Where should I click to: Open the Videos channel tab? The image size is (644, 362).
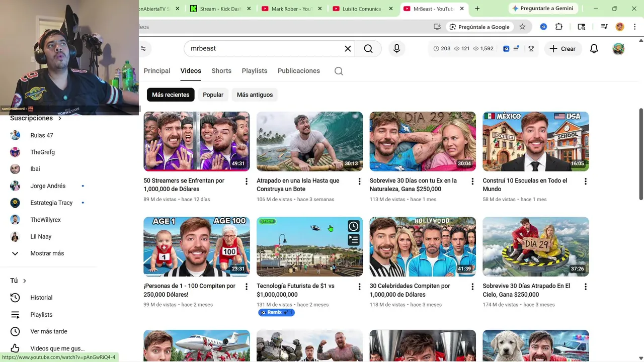click(191, 71)
